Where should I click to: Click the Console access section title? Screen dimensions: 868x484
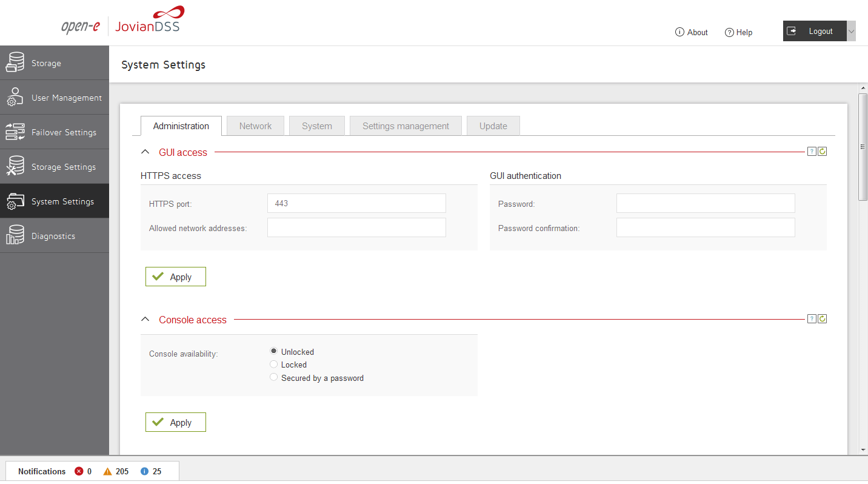tap(193, 320)
